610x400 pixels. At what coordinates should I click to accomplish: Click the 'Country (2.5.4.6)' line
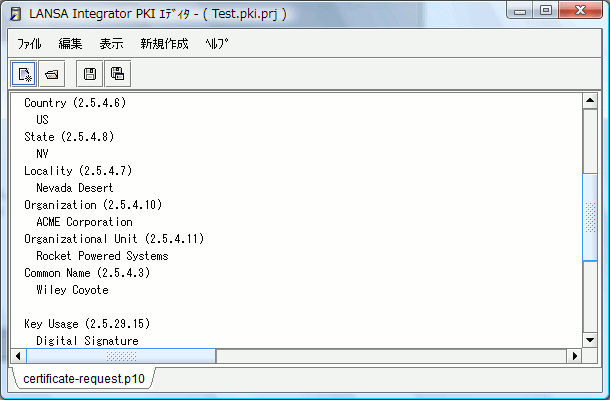point(75,103)
